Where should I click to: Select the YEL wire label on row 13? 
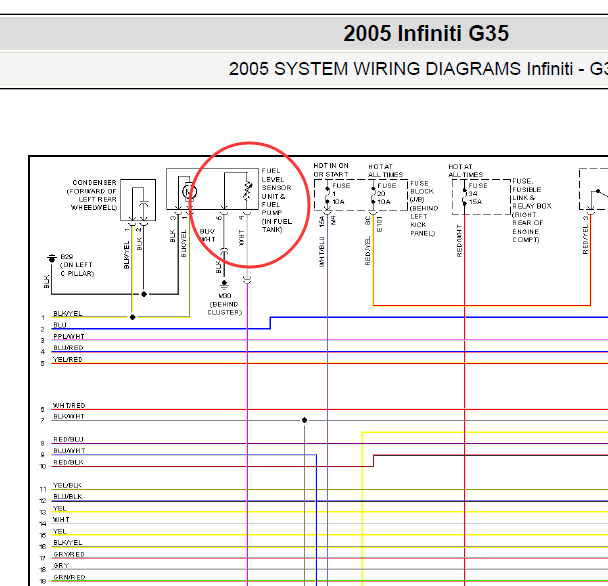point(60,508)
